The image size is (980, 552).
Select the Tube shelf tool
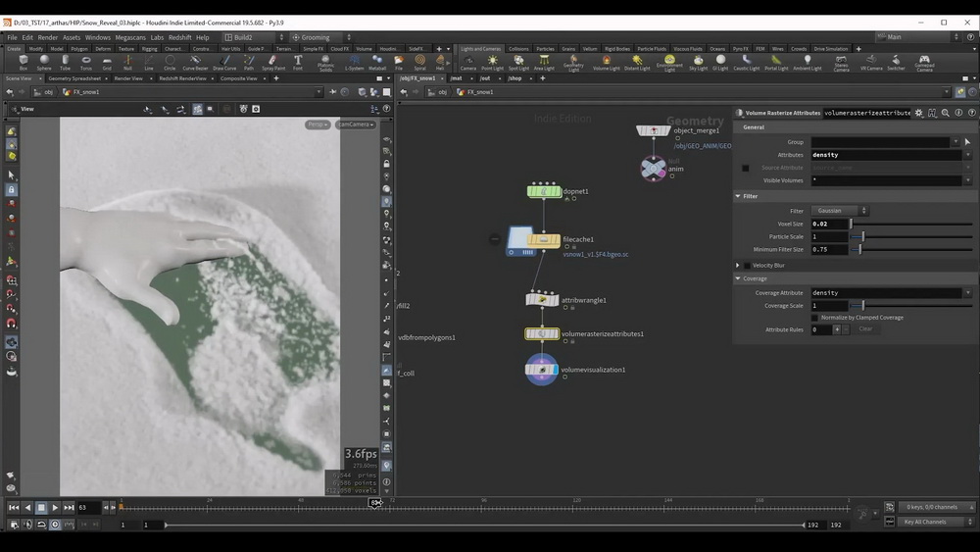point(65,62)
